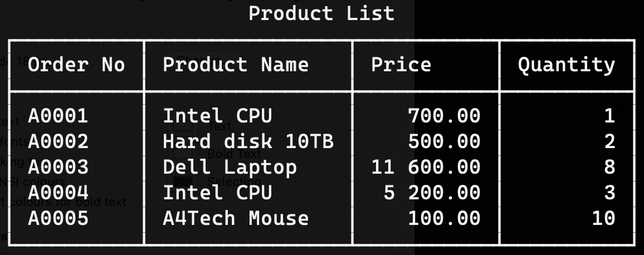The image size is (644, 255).
Task: Select order number A0002
Action: pyautogui.click(x=58, y=141)
